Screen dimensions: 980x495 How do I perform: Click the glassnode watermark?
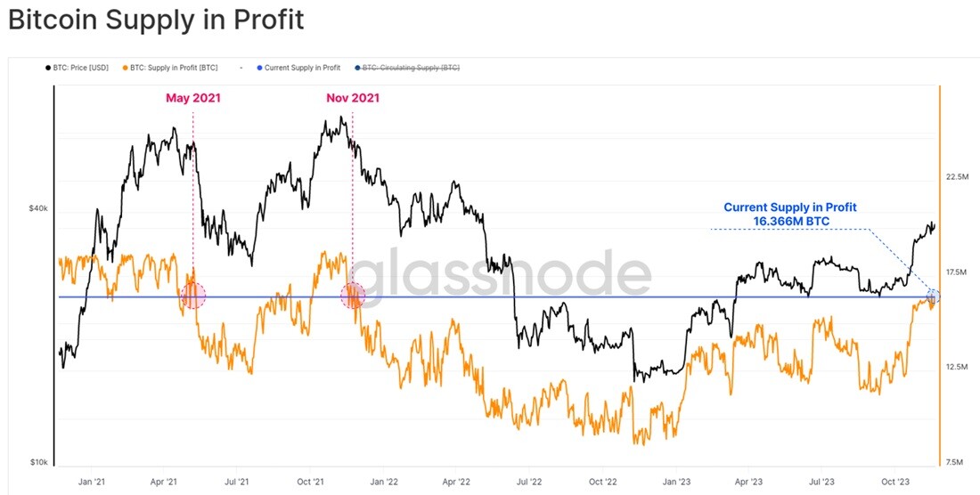pyautogui.click(x=500, y=275)
